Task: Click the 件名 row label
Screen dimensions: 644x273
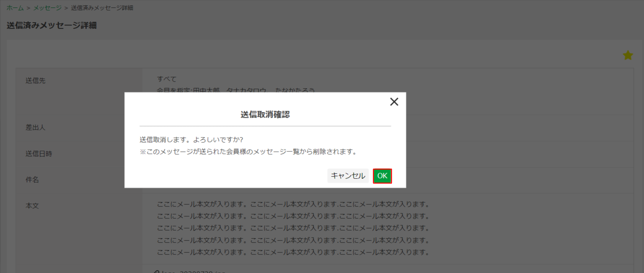Action: tap(32, 179)
